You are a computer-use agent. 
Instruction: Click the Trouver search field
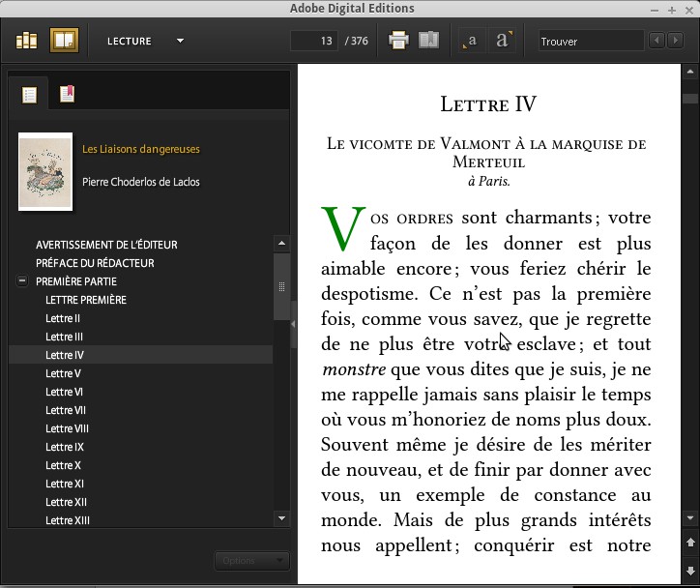point(591,41)
